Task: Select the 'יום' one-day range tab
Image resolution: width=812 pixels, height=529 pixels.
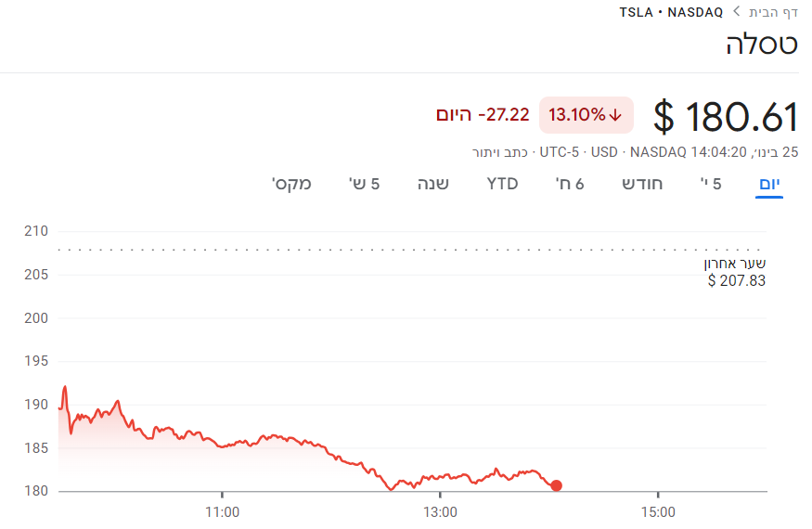Action: pyautogui.click(x=769, y=184)
